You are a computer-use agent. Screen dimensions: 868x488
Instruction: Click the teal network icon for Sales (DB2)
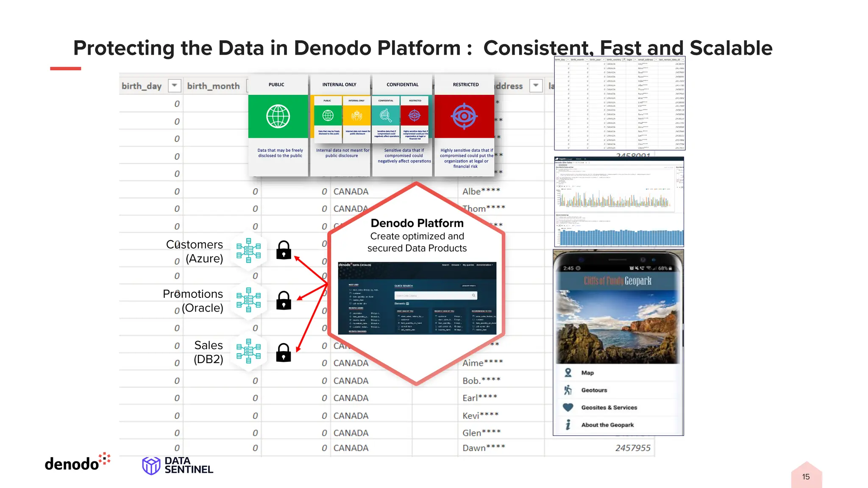click(249, 351)
